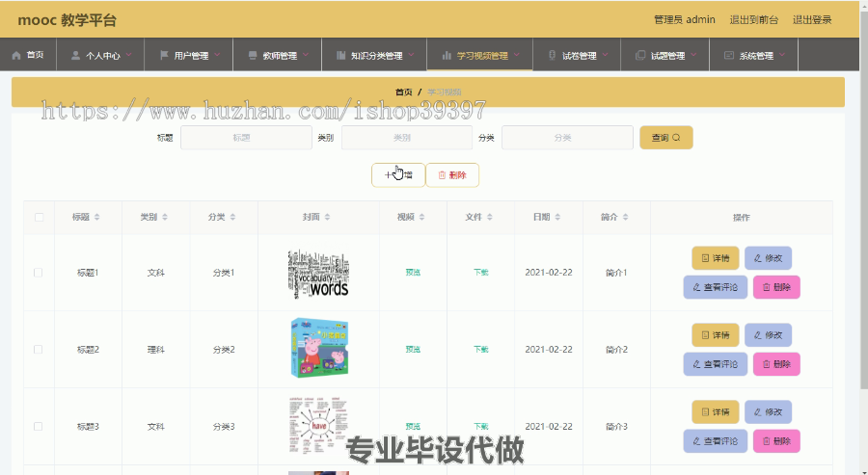Click the icon beside 教师管理
The height and width of the screenshot is (475, 868).
pos(253,55)
